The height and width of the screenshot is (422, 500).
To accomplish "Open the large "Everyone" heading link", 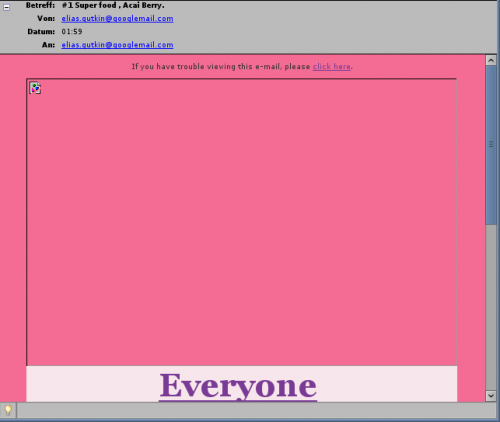I will coord(238,386).
